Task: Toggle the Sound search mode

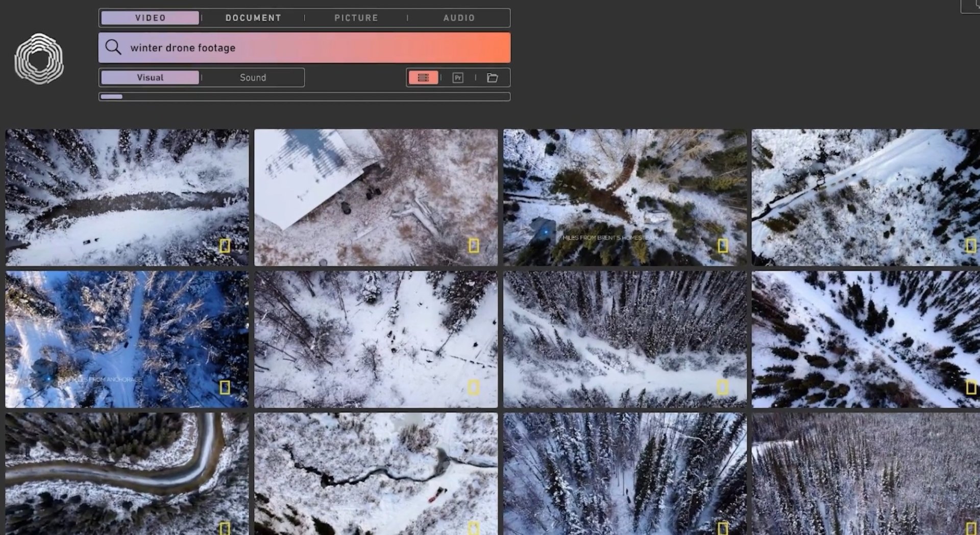Action: tap(253, 78)
